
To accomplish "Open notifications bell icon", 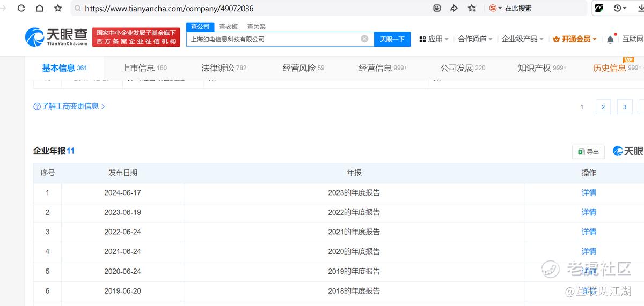I will click(610, 39).
